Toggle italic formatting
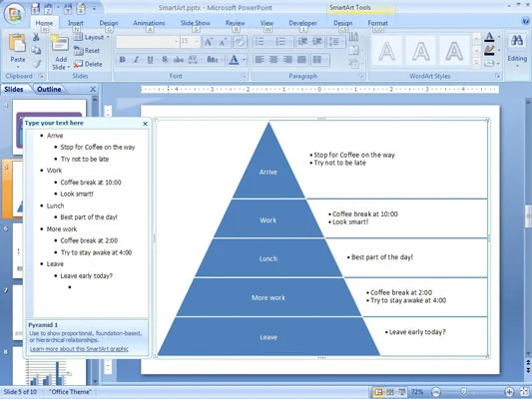This screenshot has width=532, height=399. pyautogui.click(x=137, y=60)
